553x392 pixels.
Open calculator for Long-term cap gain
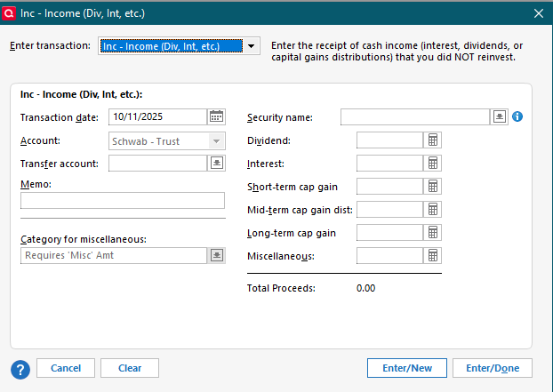433,233
